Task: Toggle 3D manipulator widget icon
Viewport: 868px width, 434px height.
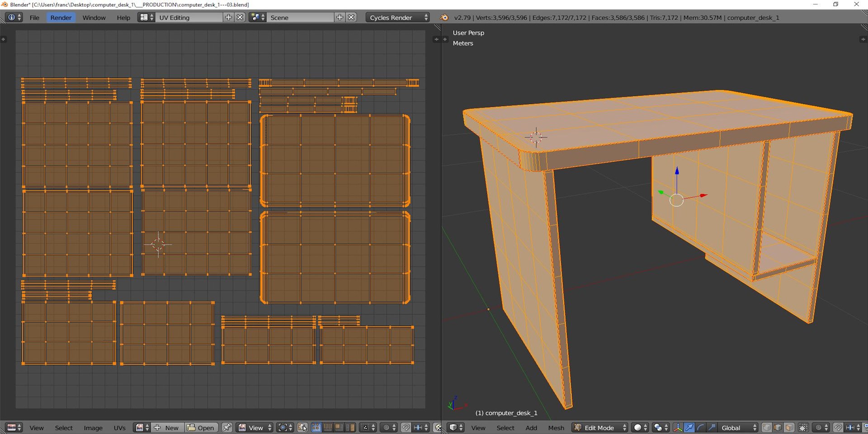Action: (x=678, y=427)
